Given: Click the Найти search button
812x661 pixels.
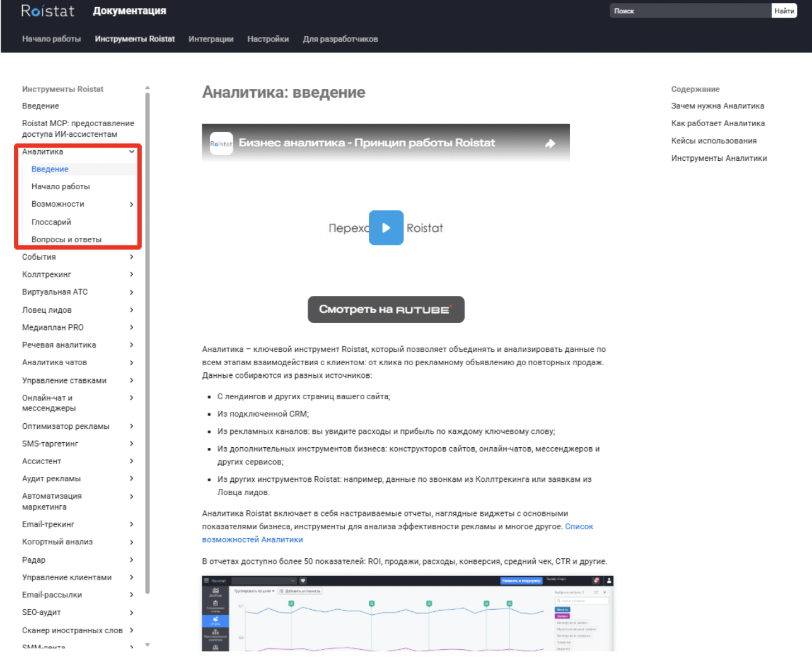Looking at the screenshot, I should [x=784, y=11].
